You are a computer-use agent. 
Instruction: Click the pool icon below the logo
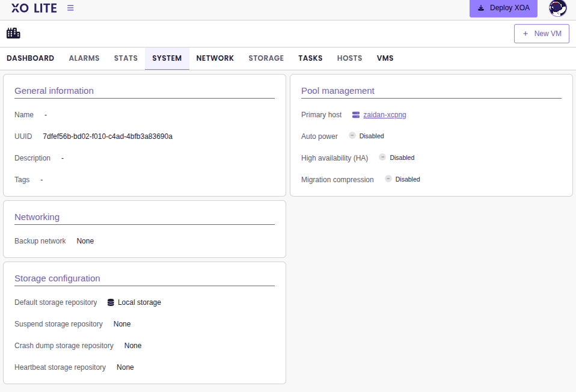(13, 33)
